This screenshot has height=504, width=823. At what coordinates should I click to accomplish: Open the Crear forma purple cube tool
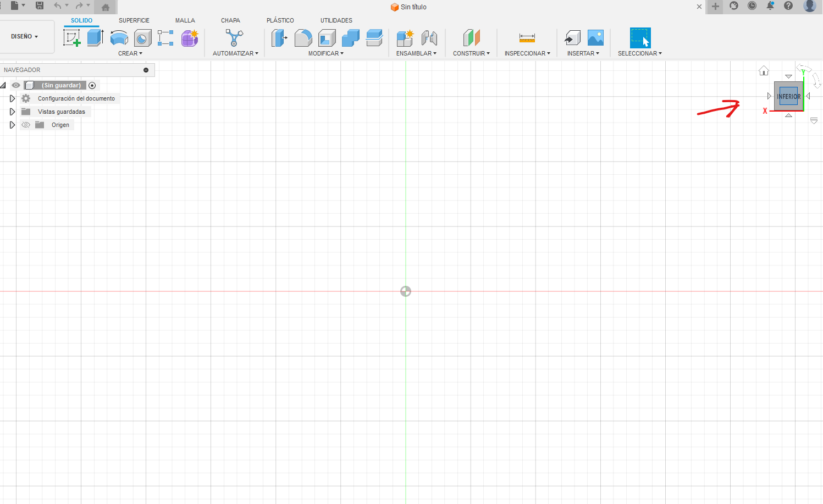pyautogui.click(x=189, y=37)
